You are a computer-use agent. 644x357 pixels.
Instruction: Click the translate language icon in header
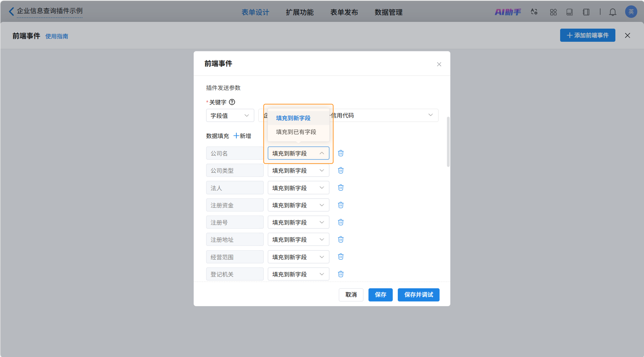534,12
